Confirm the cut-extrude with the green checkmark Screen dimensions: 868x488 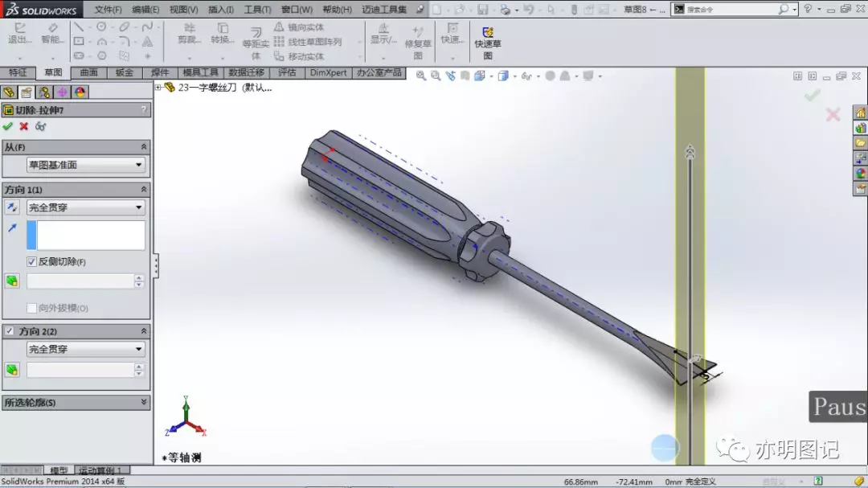click(8, 126)
